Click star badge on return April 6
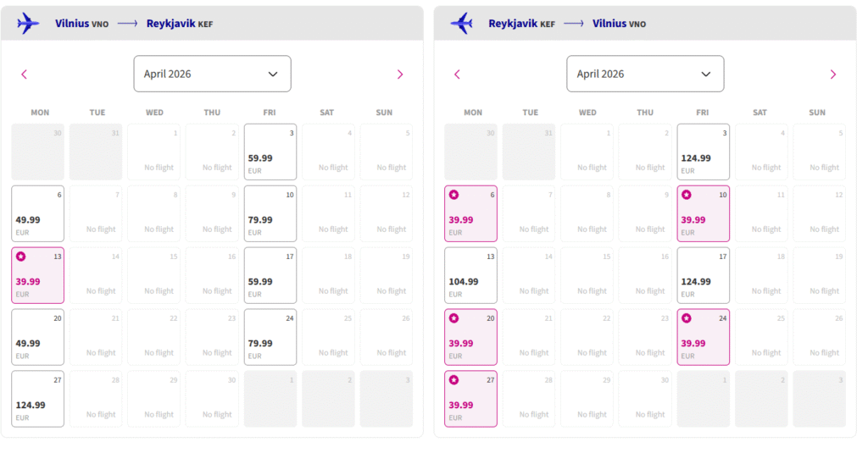 pyautogui.click(x=454, y=194)
